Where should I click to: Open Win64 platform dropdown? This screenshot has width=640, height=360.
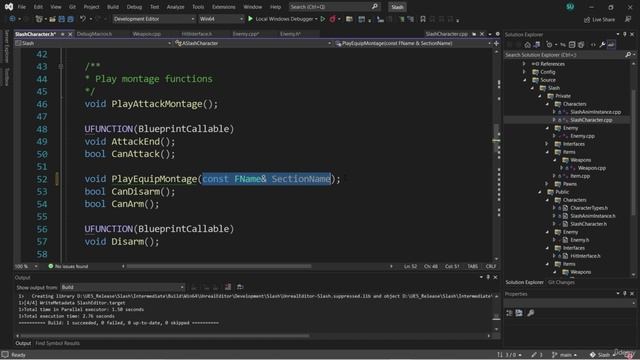point(221,19)
